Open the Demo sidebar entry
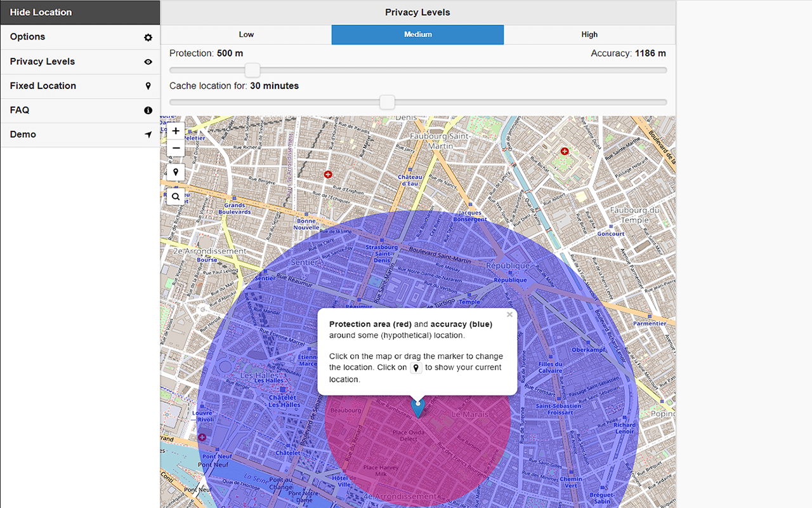 click(x=80, y=135)
